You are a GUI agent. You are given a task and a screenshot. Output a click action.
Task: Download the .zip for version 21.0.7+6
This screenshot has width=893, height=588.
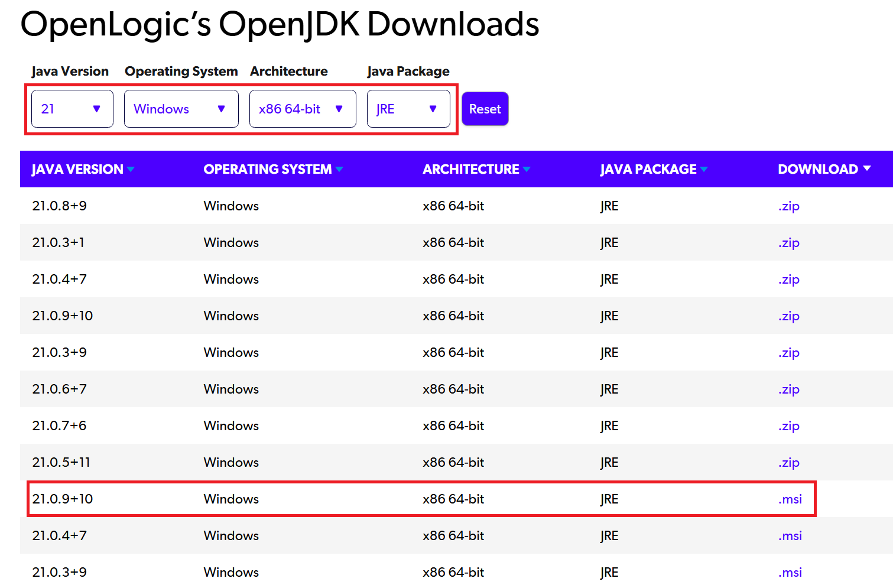[x=788, y=426]
